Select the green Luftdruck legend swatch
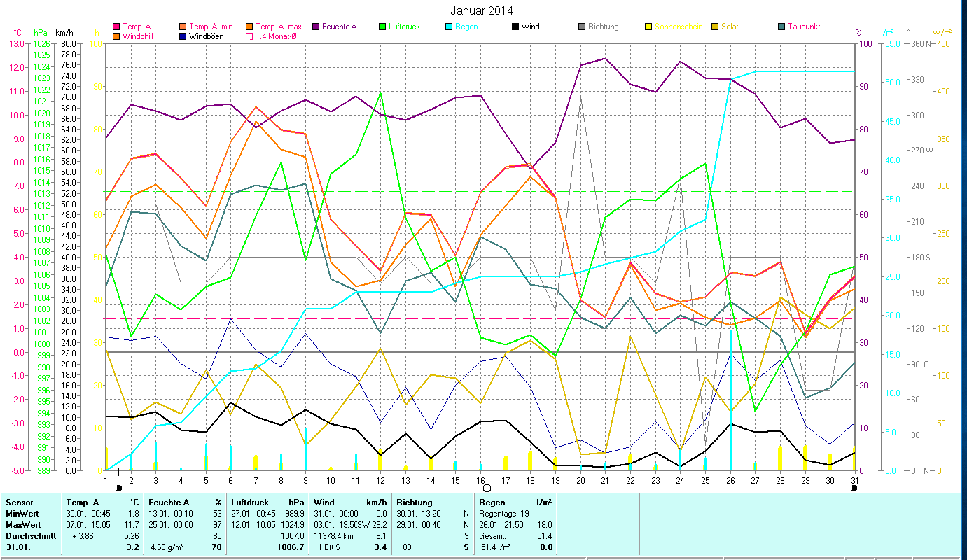 382,27
